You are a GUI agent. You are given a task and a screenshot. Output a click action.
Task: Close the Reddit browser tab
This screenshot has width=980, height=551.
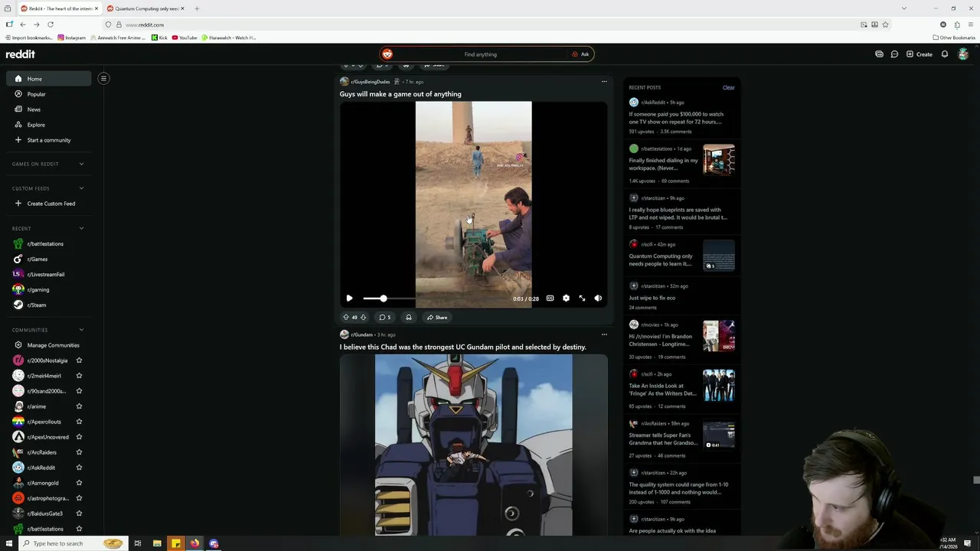pos(96,8)
